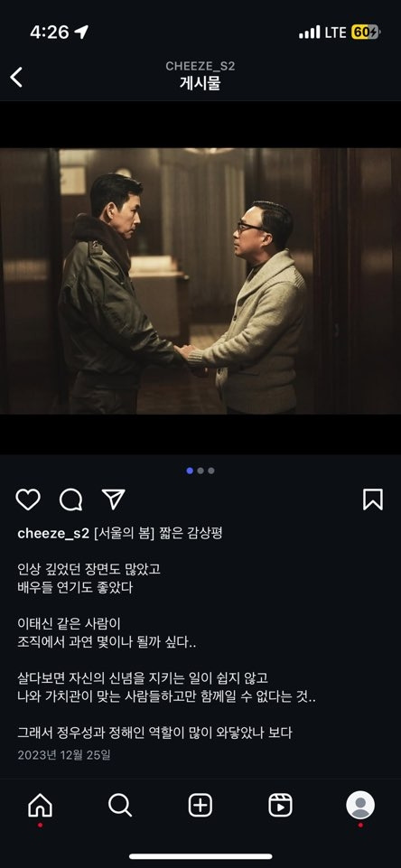The image size is (401, 868).
Task: Save post with bookmark icon
Action: 373,499
